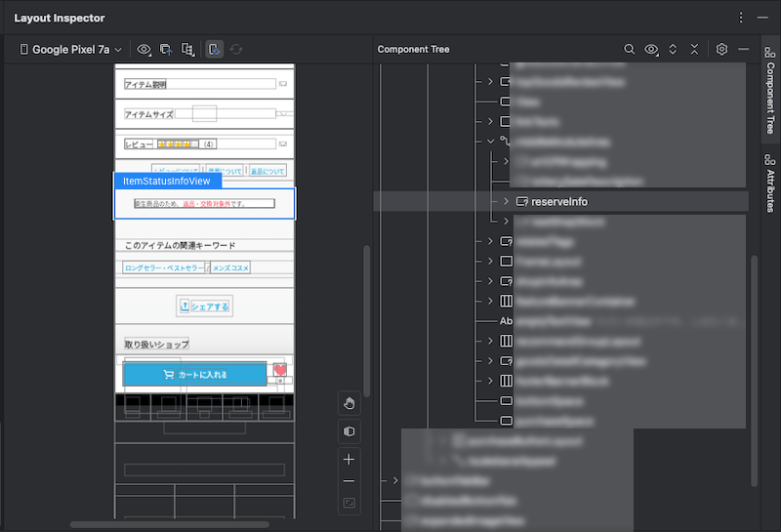Click the カートに入れる cart button
781x532 pixels.
[x=194, y=374]
